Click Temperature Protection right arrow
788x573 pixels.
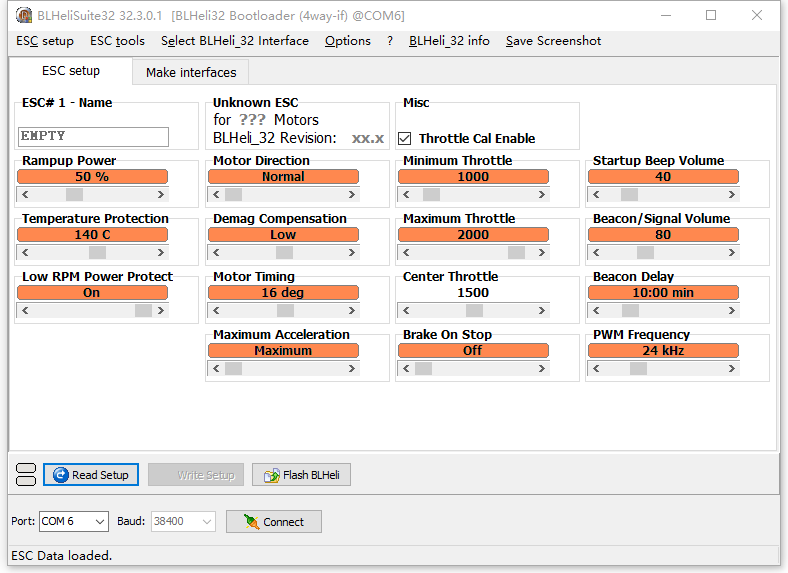[161, 252]
